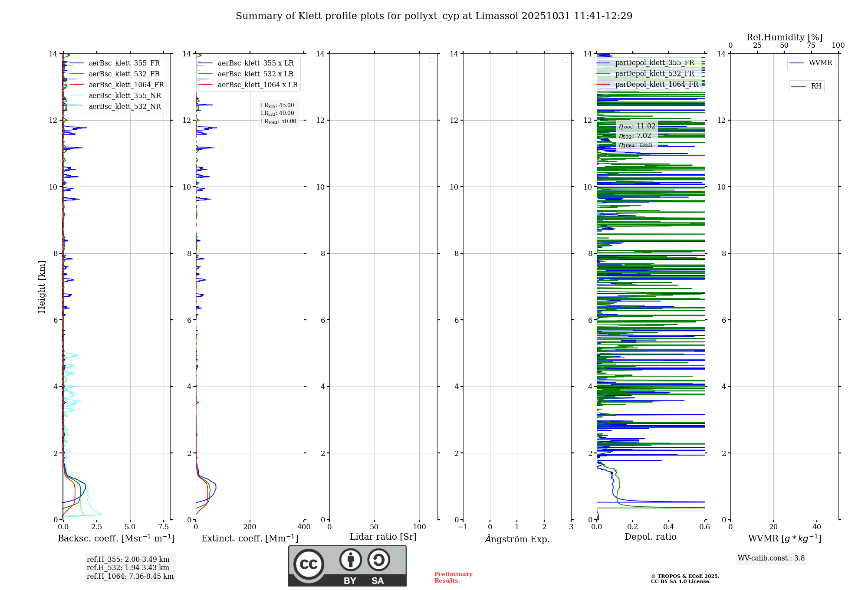Click the Preliminary Results red text
Viewport: 868px width, 590px height.
[453, 577]
